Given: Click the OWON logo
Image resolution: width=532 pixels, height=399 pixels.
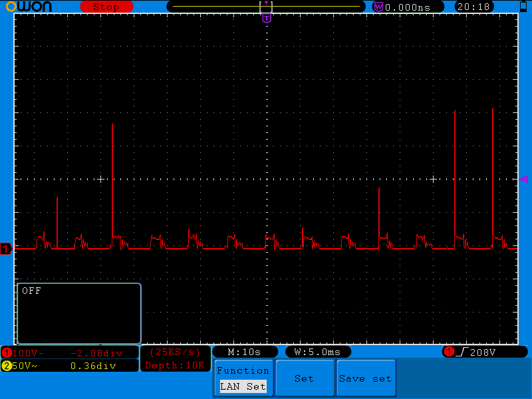Looking at the screenshot, I should click(x=29, y=7).
